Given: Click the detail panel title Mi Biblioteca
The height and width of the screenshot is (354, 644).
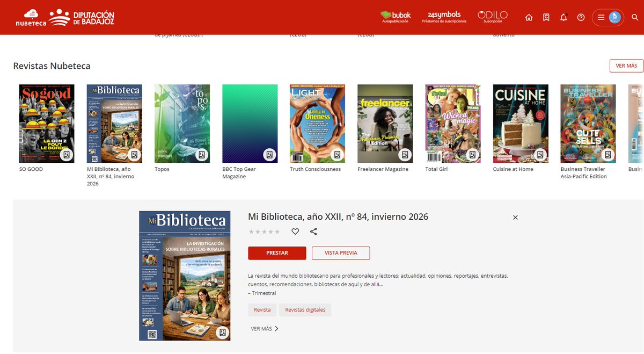Looking at the screenshot, I should pos(338,217).
